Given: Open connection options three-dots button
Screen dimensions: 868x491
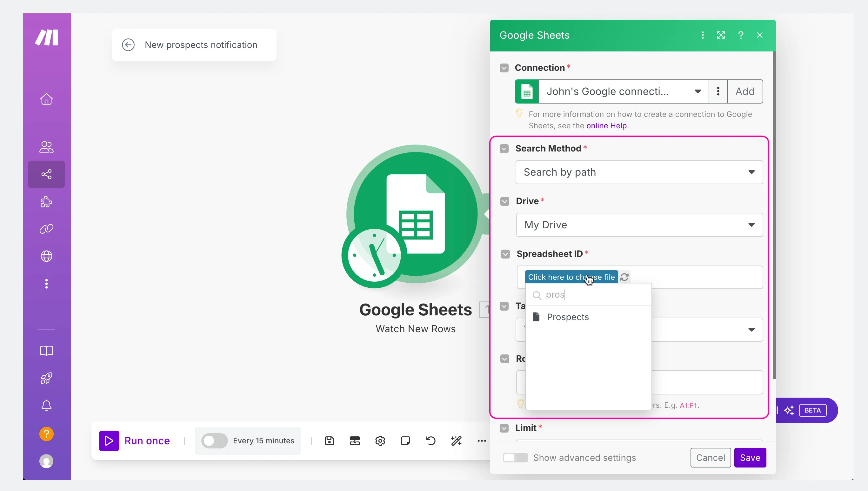Looking at the screenshot, I should pos(718,91).
